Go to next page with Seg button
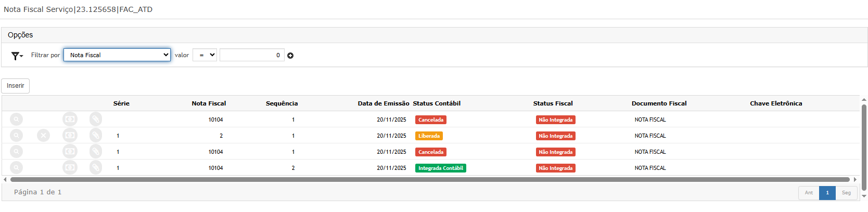The image size is (868, 212). click(846, 193)
